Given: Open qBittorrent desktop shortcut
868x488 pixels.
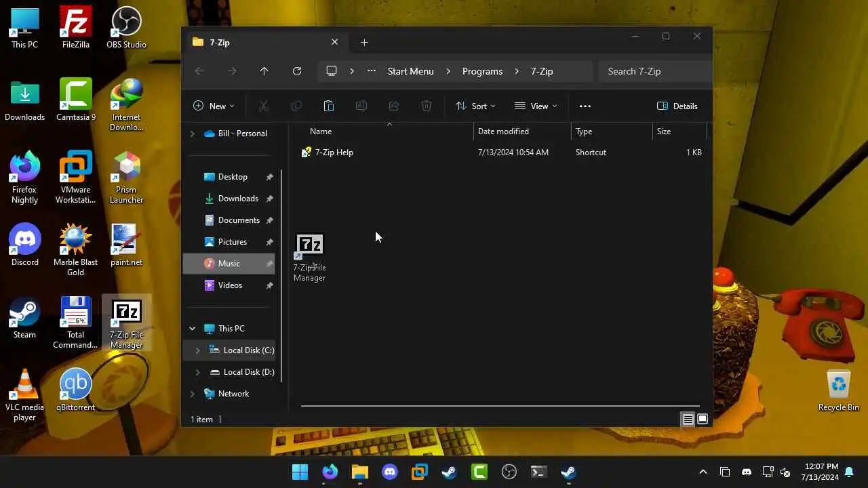Looking at the screenshot, I should click(x=75, y=390).
